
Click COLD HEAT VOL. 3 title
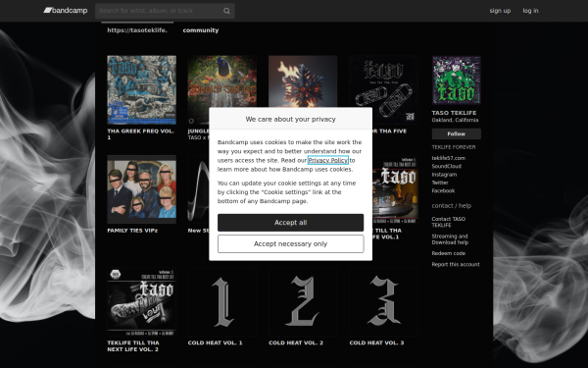[377, 342]
